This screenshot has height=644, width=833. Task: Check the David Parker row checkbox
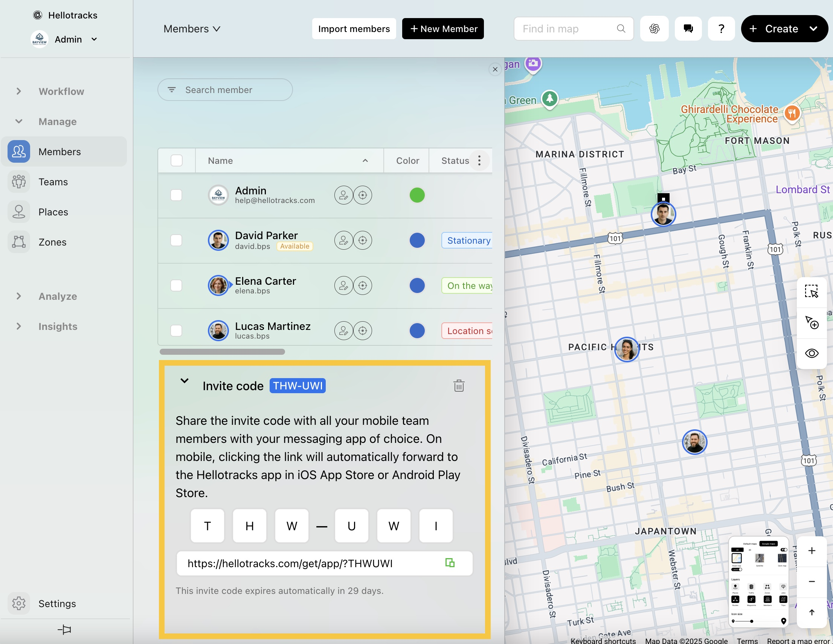click(176, 240)
